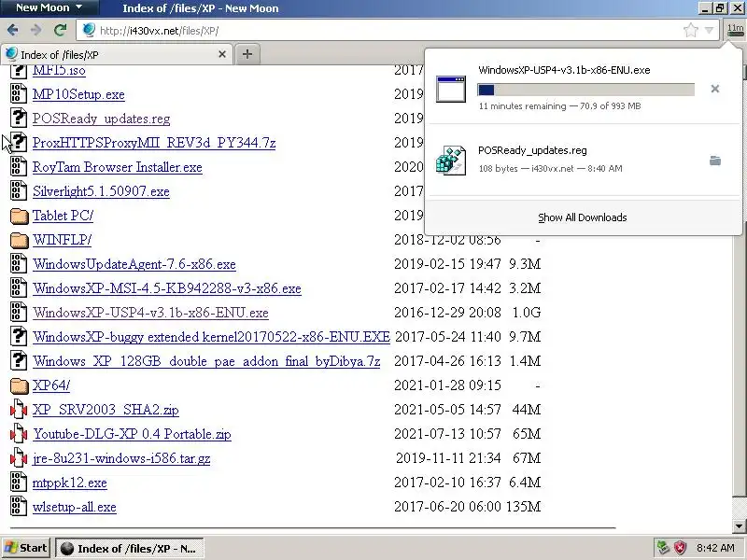Open the Windows Start menu
747x560 pixels.
25,548
